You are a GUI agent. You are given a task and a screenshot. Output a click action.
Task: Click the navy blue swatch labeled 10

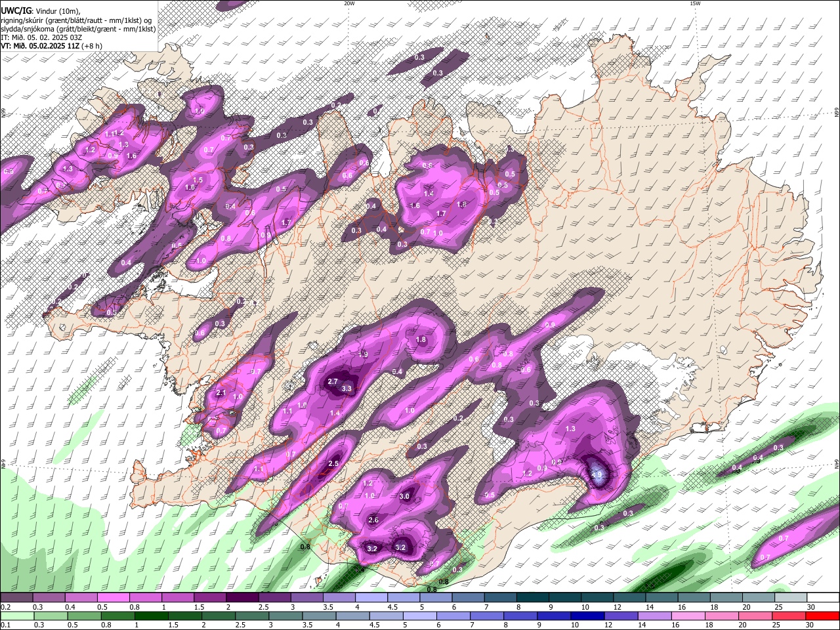588,617
